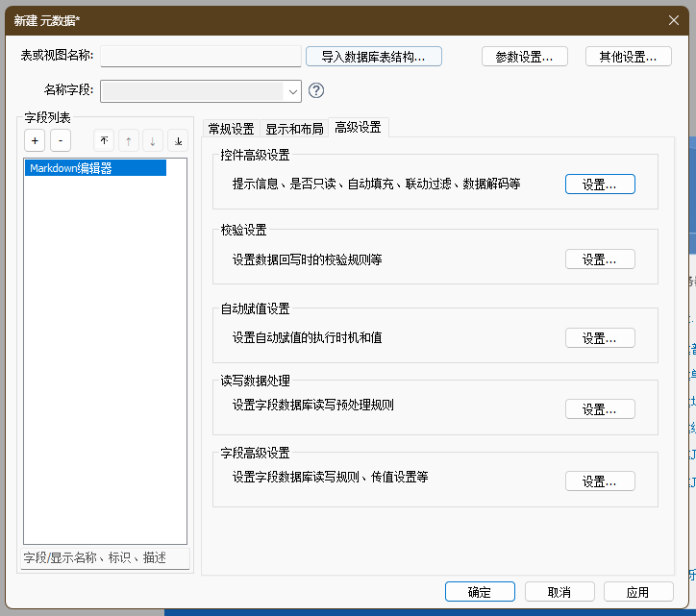The height and width of the screenshot is (616, 696).
Task: Click the field search box below list
Action: tap(106, 557)
